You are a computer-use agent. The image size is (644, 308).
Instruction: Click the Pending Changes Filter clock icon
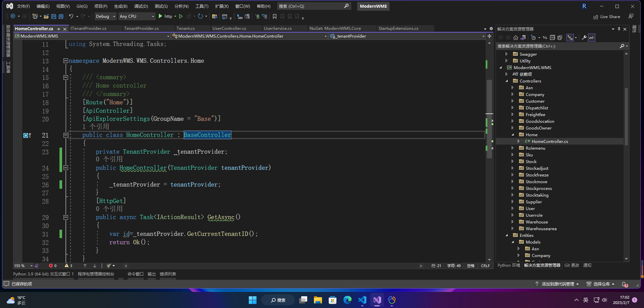(x=534, y=38)
